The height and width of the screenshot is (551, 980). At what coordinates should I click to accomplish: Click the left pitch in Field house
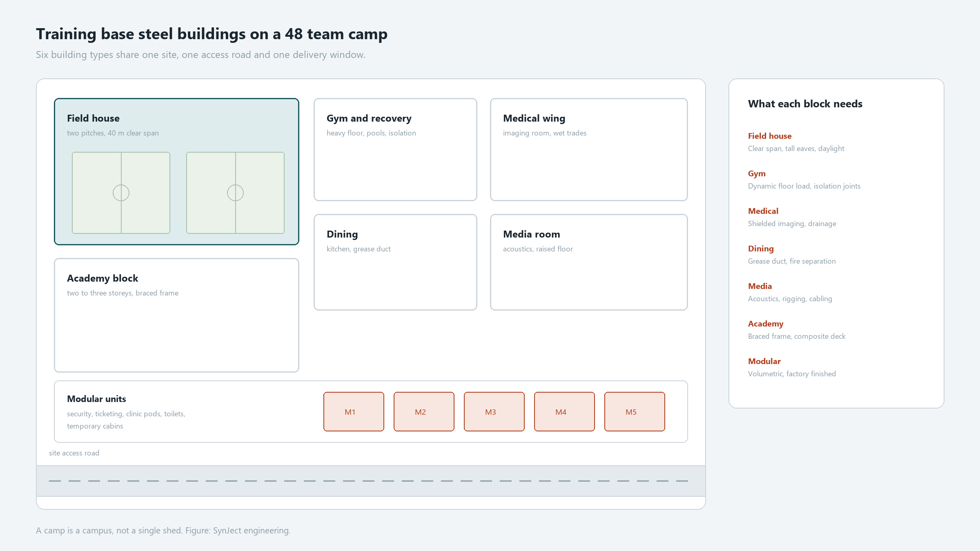point(121,193)
